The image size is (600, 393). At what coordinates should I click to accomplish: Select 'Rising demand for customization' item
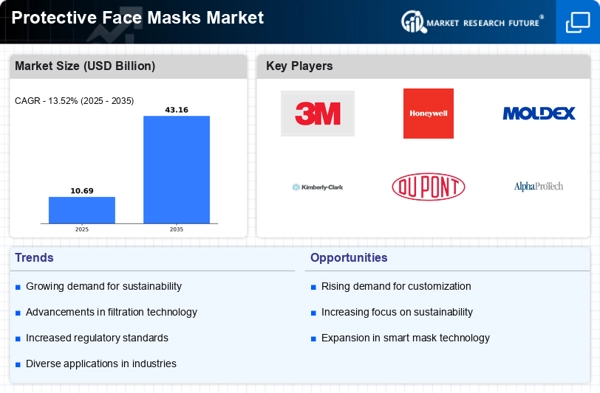point(396,286)
